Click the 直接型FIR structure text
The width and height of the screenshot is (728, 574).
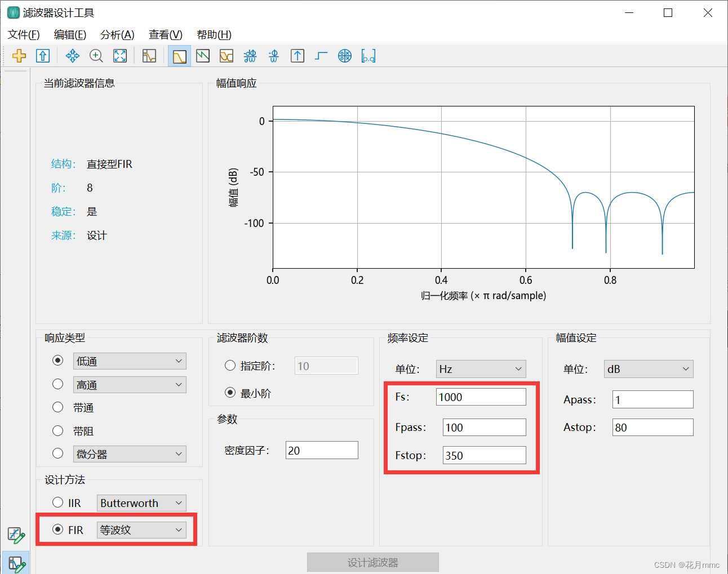click(x=109, y=164)
